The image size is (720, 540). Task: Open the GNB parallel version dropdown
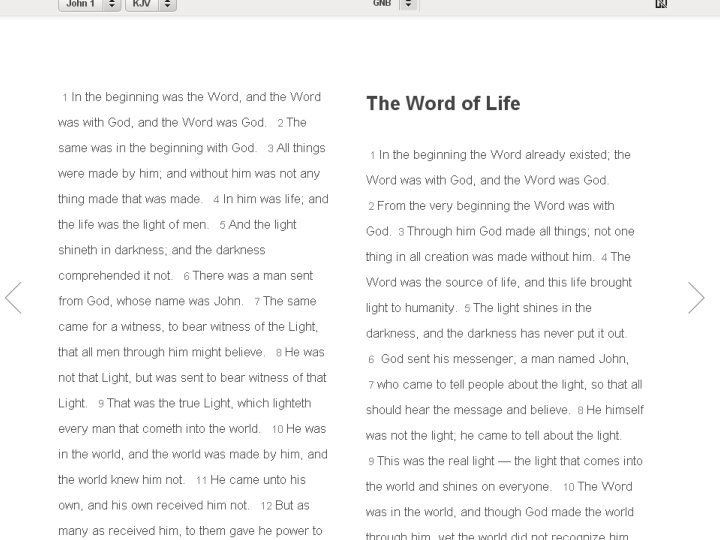[x=395, y=4]
